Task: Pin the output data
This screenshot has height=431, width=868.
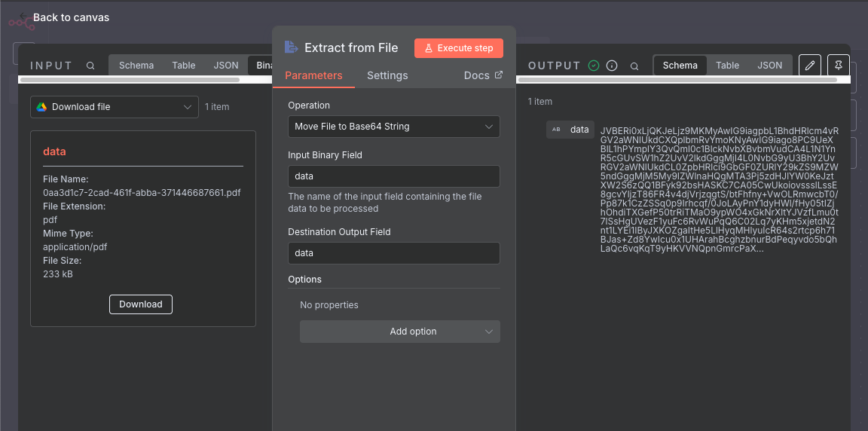Action: [x=838, y=66]
